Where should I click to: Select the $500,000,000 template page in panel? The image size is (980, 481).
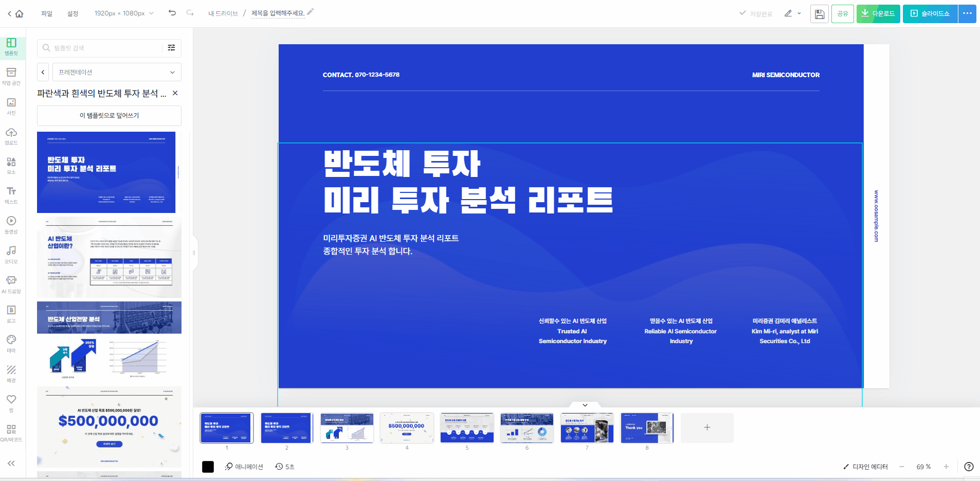tap(109, 427)
